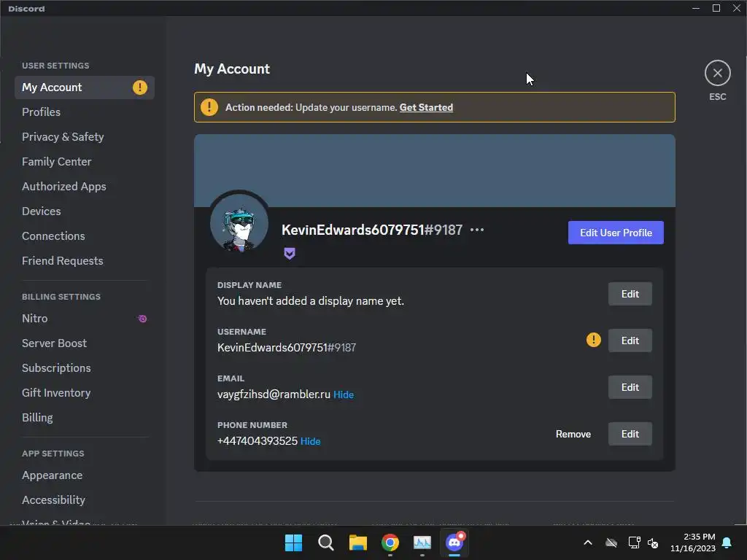This screenshot has width=747, height=560.
Task: Click the Discord icon on the taskbar
Action: pyautogui.click(x=454, y=542)
